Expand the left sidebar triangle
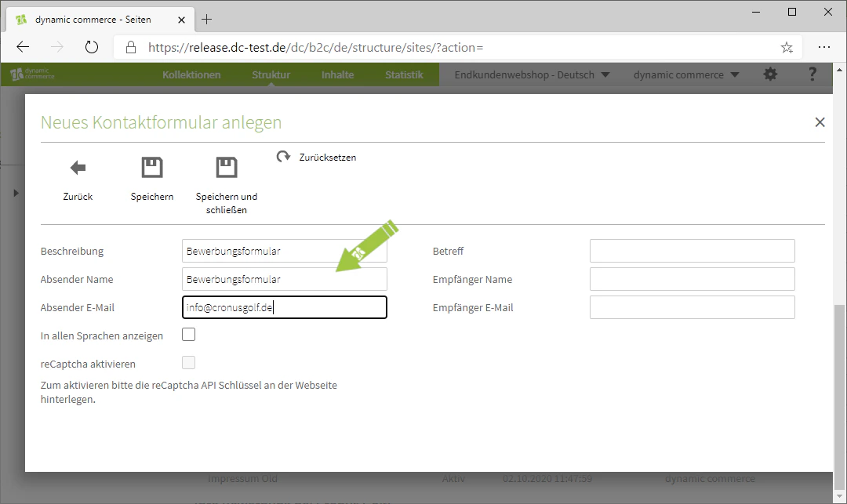Viewport: 847px width, 504px height. tap(16, 193)
